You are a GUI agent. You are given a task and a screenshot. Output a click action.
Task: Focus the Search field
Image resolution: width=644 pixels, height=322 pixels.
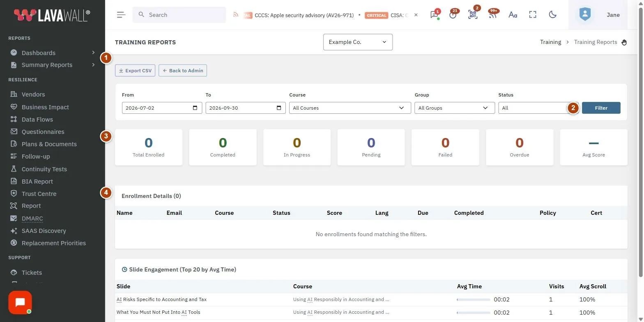179,15
